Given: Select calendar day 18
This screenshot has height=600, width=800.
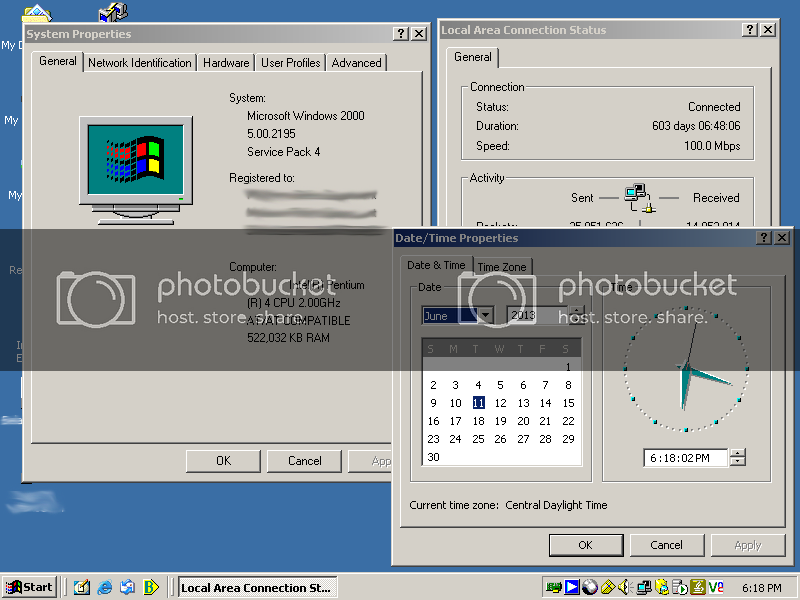Looking at the screenshot, I should point(478,421).
